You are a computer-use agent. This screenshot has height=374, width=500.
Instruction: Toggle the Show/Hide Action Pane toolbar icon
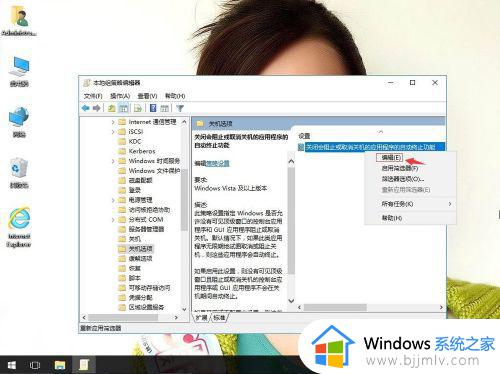[x=164, y=108]
